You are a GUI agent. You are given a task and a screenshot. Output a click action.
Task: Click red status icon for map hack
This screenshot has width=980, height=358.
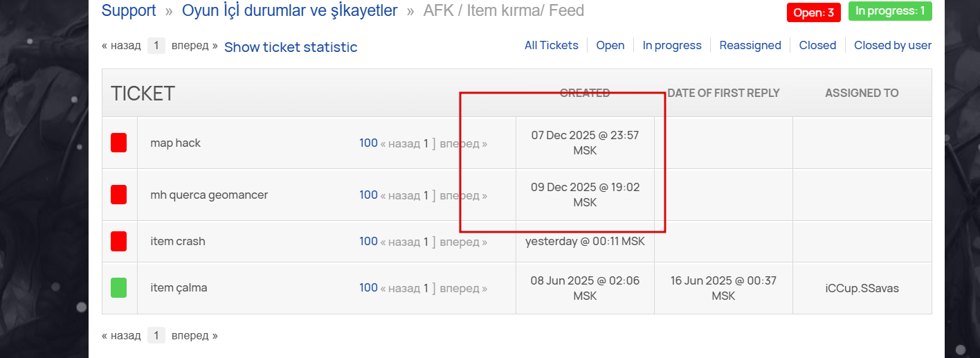(118, 143)
